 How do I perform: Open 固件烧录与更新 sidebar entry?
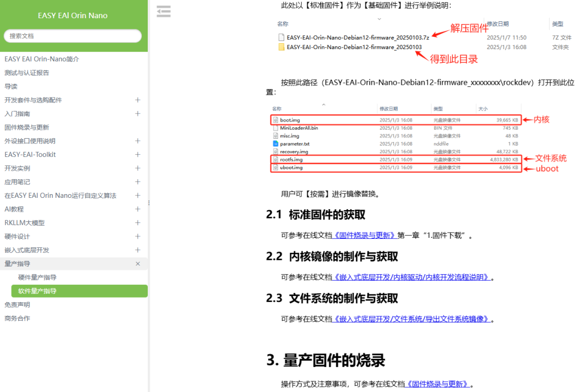pos(27,127)
